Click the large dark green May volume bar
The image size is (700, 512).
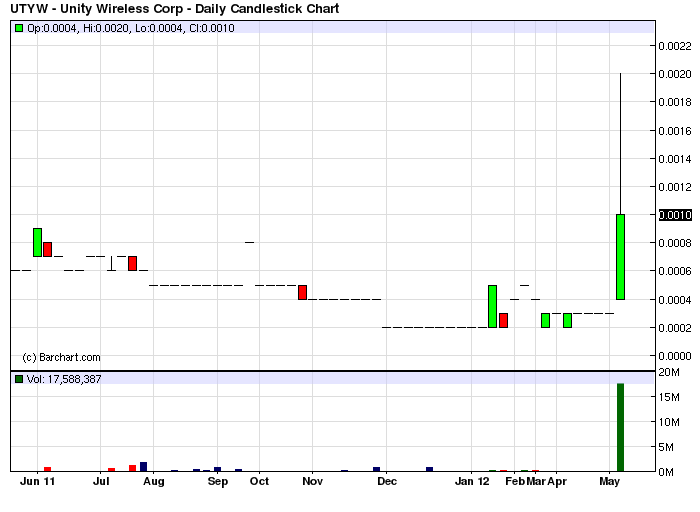click(621, 427)
